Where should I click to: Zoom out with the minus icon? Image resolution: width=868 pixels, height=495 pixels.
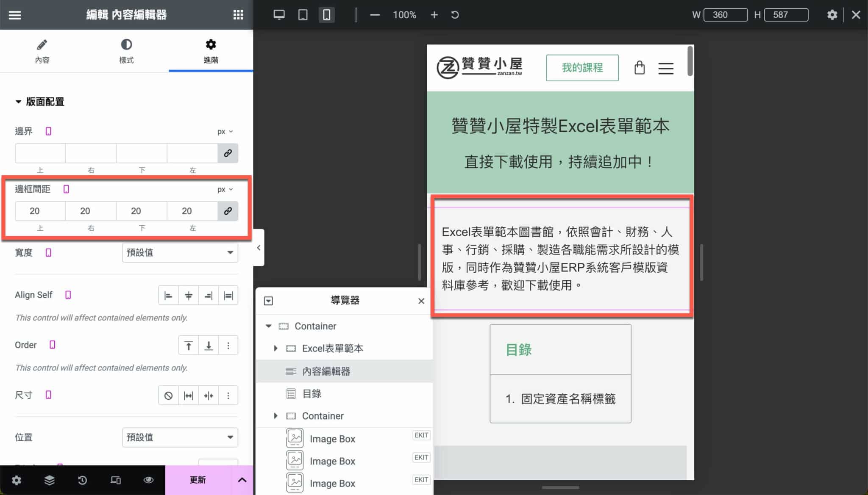[375, 15]
